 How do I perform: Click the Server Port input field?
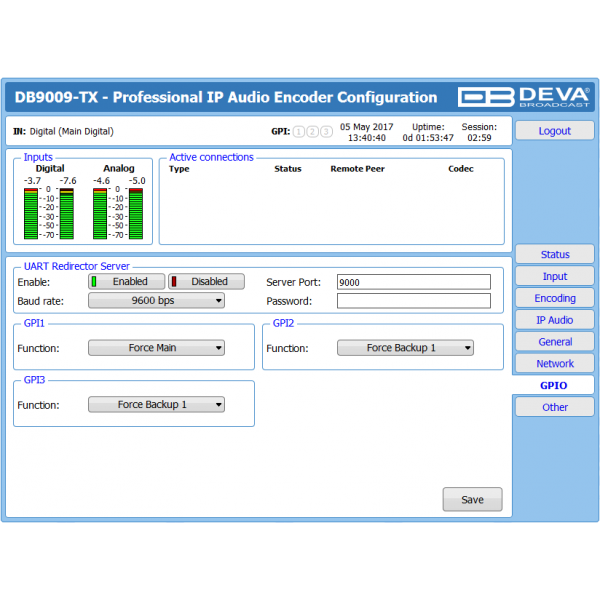point(414,282)
